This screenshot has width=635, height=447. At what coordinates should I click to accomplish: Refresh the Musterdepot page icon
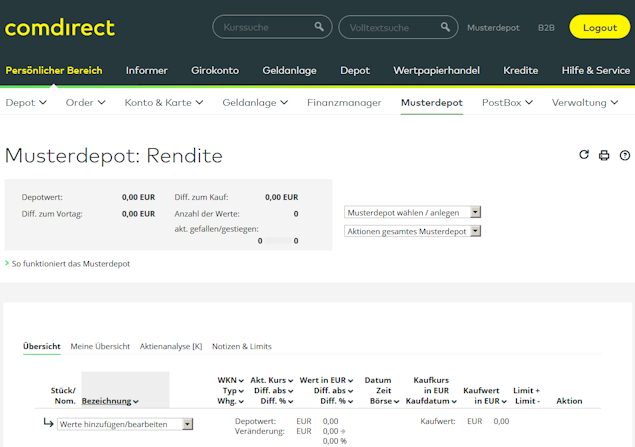click(584, 155)
